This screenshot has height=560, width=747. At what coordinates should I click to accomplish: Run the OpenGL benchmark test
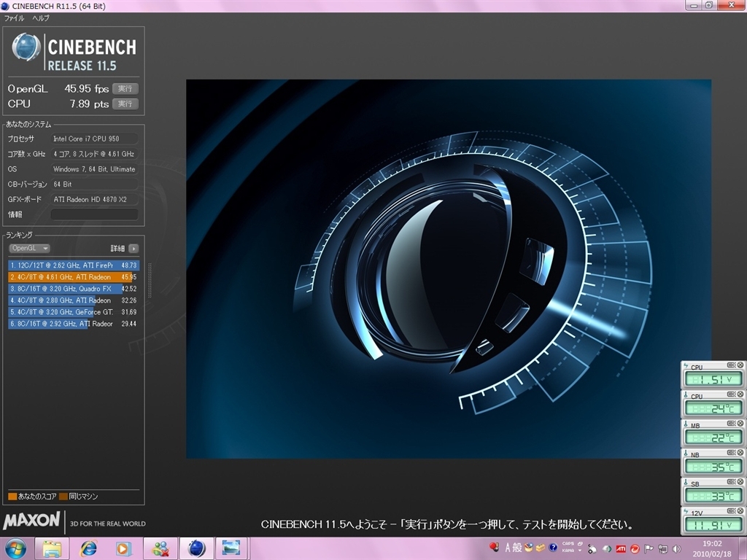125,88
